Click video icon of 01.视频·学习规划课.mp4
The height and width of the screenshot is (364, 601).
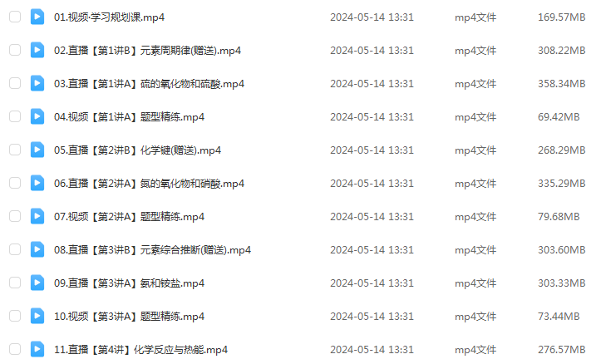tap(37, 17)
